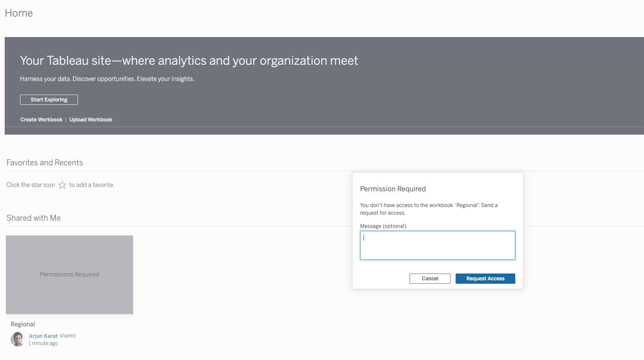The image size is (644, 360).
Task: Click the 'Message (optional)' field label
Action: (x=383, y=226)
